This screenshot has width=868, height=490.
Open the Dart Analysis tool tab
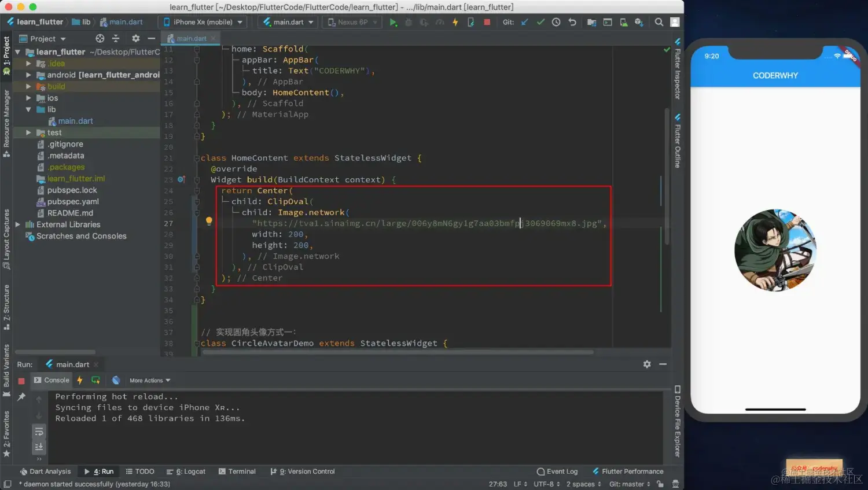[45, 471]
